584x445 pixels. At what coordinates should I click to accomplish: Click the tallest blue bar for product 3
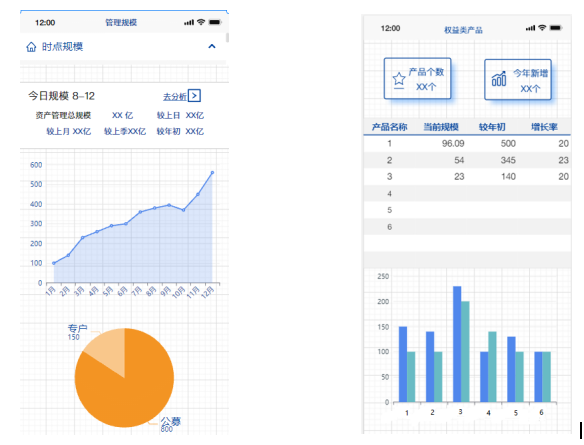click(457, 344)
